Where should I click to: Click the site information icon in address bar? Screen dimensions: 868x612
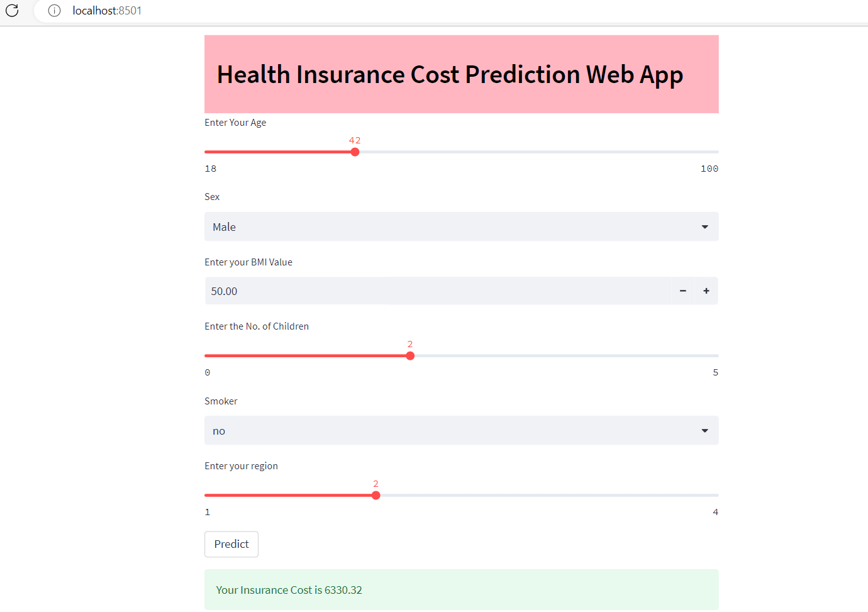click(x=54, y=11)
